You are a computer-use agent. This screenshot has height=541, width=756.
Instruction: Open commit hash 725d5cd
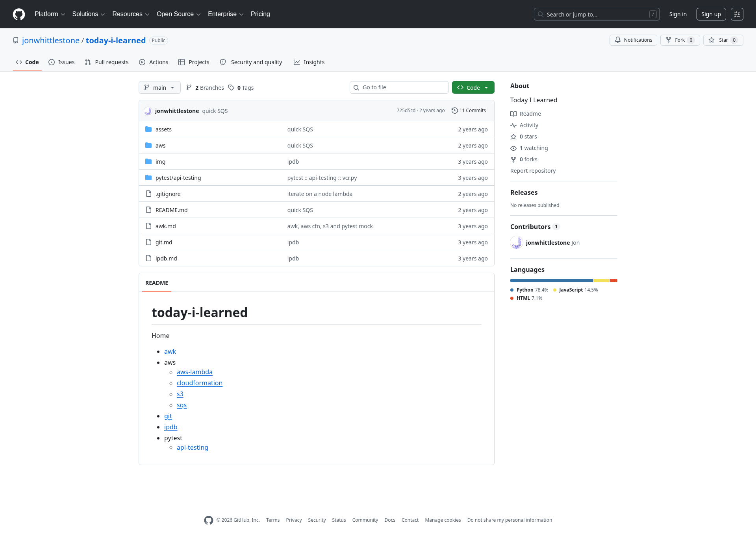406,111
